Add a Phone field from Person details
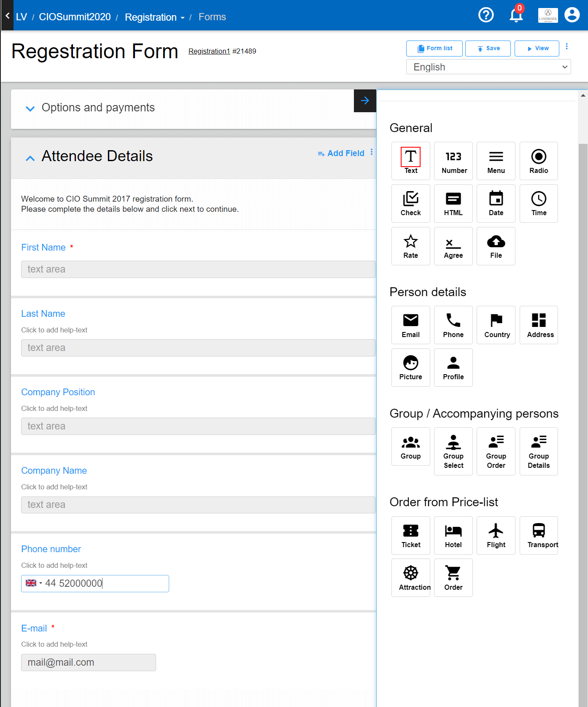This screenshot has height=707, width=588. click(453, 325)
